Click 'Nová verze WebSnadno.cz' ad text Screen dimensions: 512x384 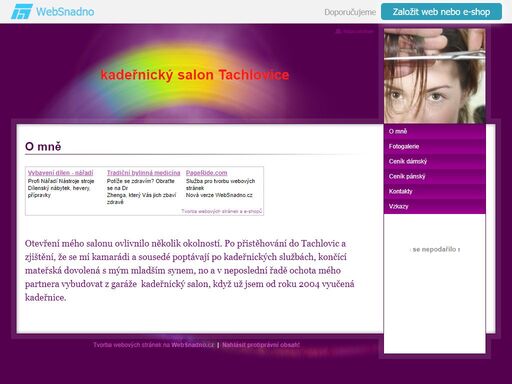point(219,195)
